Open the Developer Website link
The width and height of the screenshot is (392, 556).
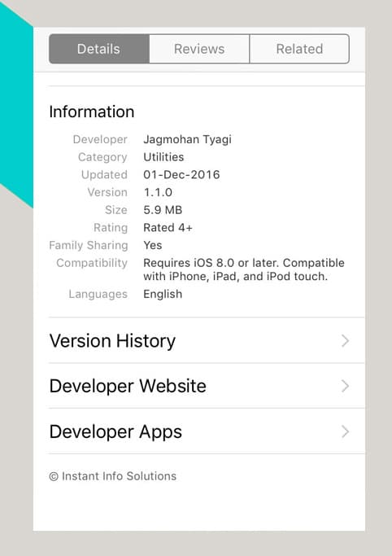pos(207,386)
